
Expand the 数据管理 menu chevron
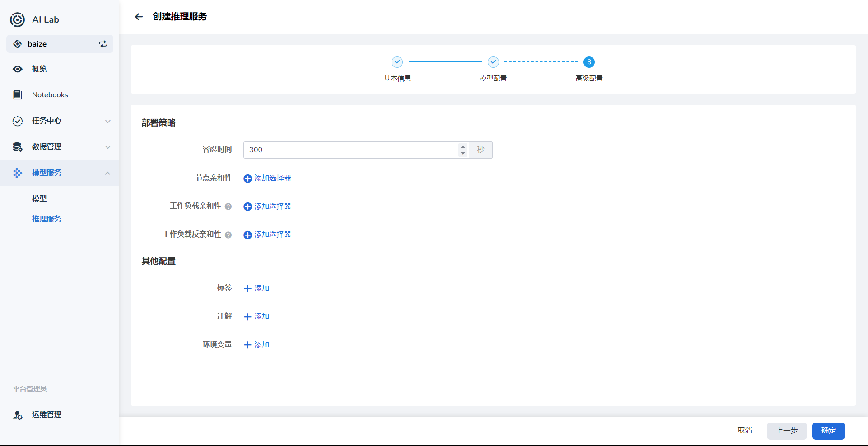(108, 147)
